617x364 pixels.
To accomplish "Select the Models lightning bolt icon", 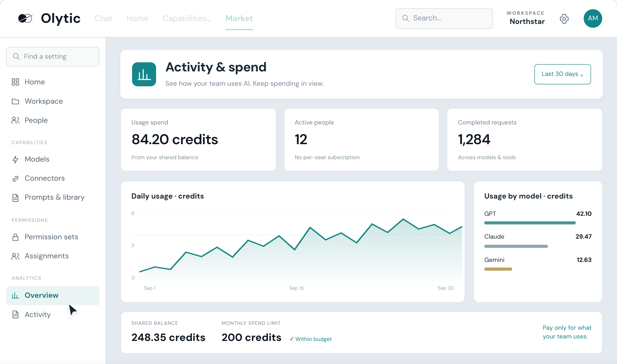I will coord(15,159).
